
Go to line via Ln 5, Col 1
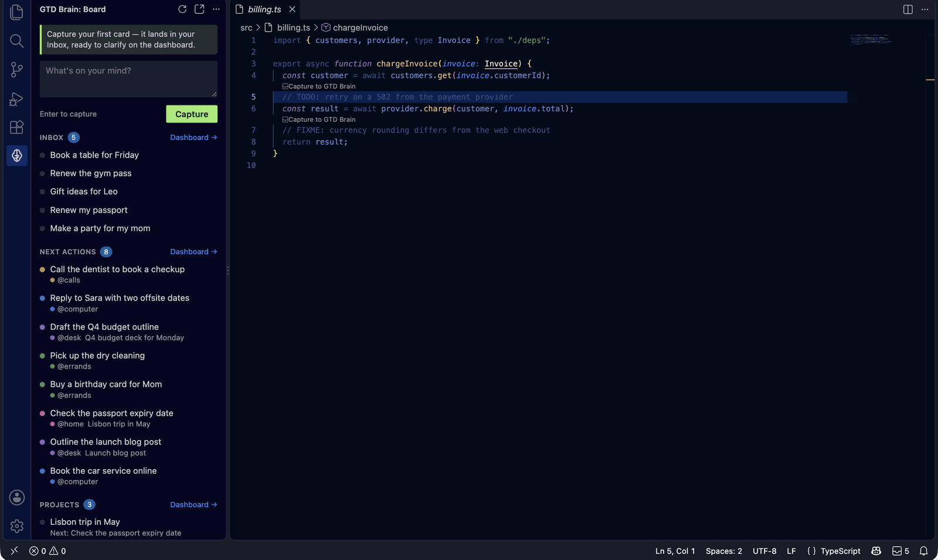pyautogui.click(x=675, y=551)
